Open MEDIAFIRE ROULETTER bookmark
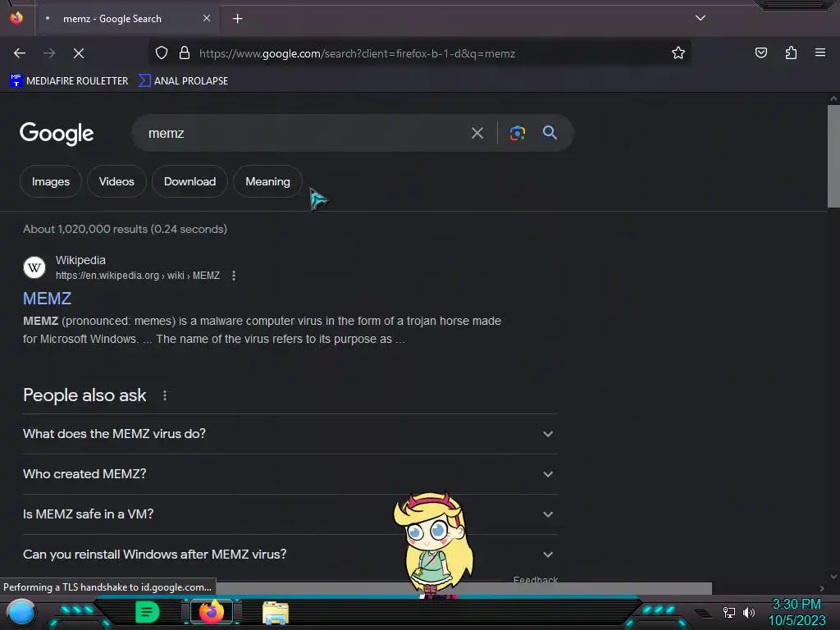This screenshot has width=840, height=630. (x=69, y=81)
